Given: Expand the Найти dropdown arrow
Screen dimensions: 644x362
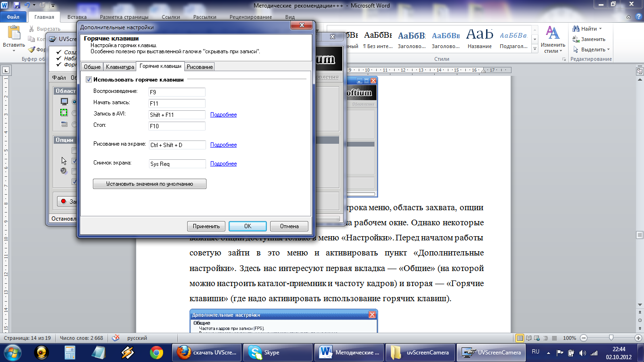Looking at the screenshot, I should point(601,29).
